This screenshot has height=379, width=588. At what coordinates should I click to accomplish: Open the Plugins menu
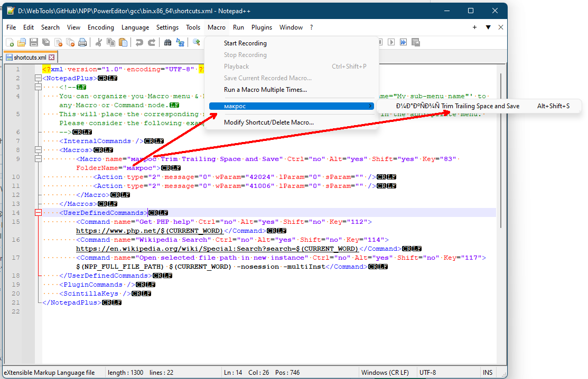click(261, 27)
